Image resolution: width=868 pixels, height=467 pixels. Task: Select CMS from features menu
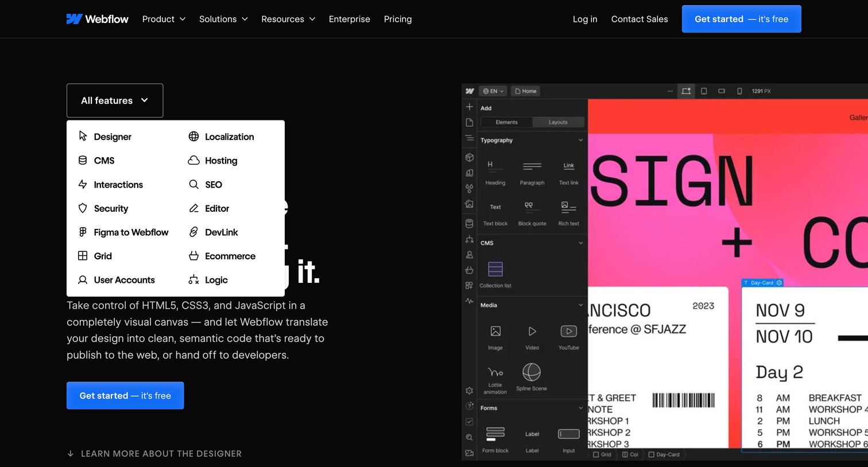click(x=96, y=161)
